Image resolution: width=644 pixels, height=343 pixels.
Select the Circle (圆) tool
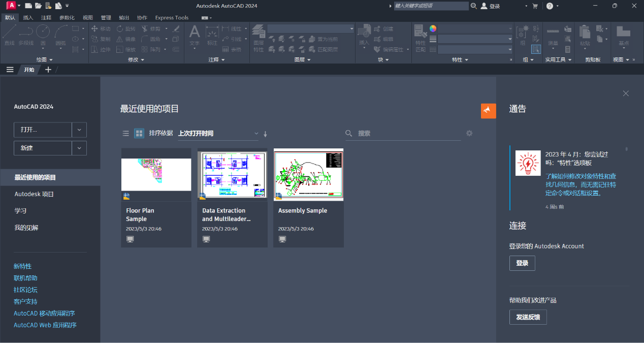coord(43,36)
